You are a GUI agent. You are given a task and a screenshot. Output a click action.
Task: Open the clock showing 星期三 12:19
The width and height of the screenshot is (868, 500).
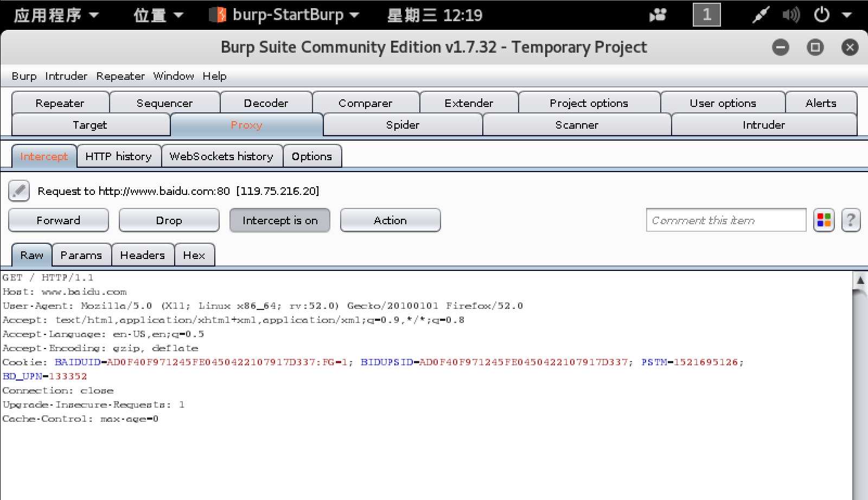435,15
